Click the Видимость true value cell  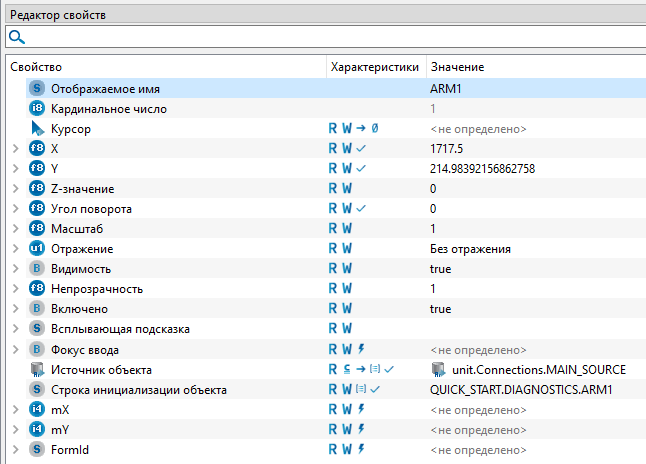tap(440, 269)
